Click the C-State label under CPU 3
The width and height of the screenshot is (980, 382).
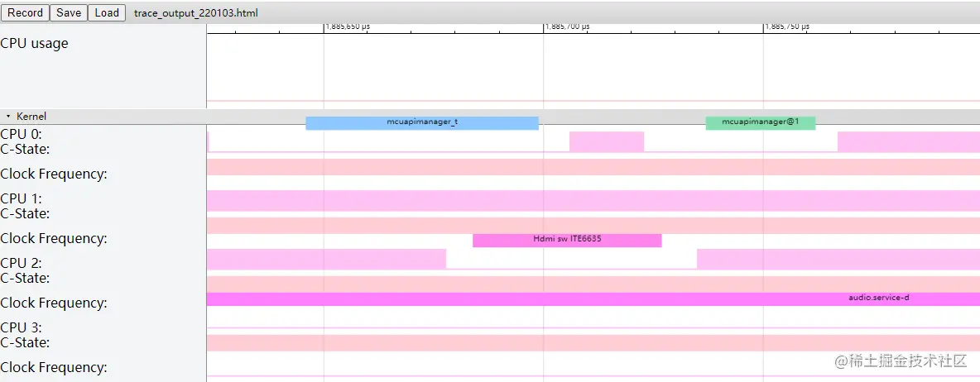point(25,342)
